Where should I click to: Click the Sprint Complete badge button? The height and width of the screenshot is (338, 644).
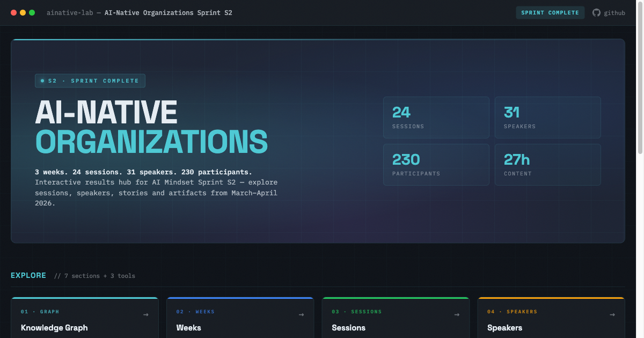[x=551, y=13]
